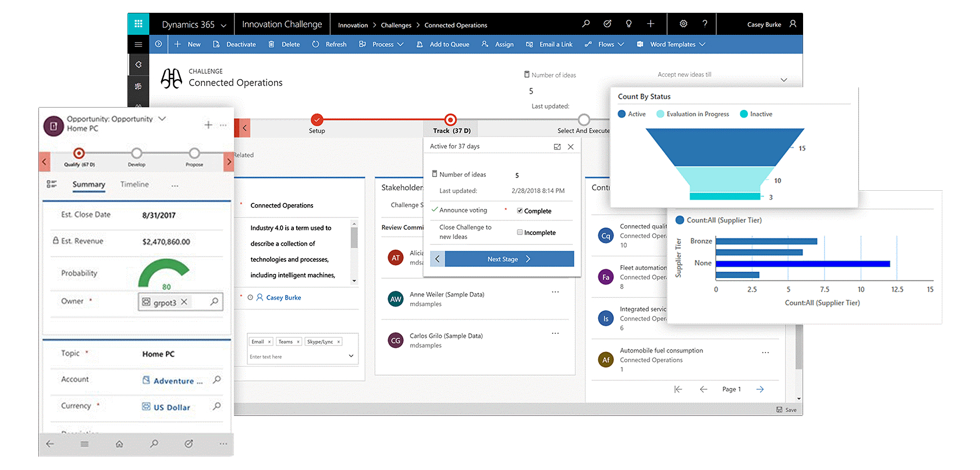Select the Setup process stage
980x470 pixels.
317,120
